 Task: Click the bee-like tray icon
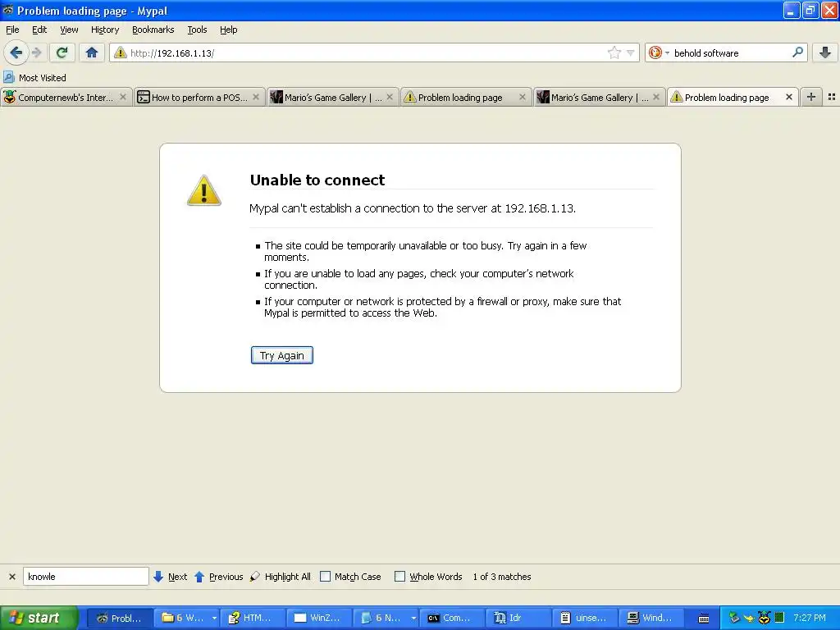[765, 618]
